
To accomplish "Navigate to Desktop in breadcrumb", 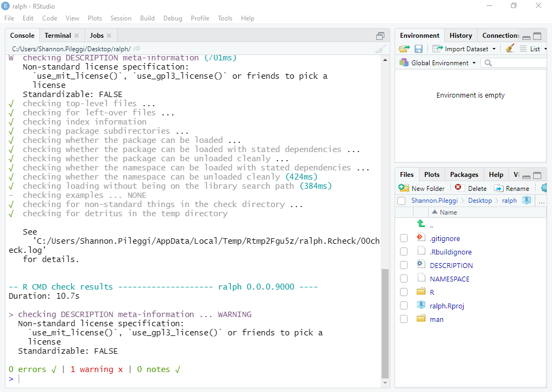I will tap(480, 201).
